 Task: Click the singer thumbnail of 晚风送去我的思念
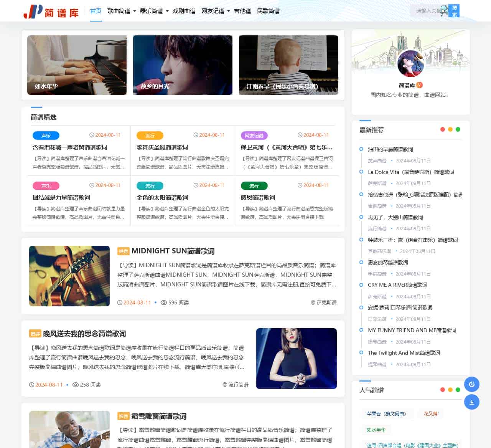(297, 358)
